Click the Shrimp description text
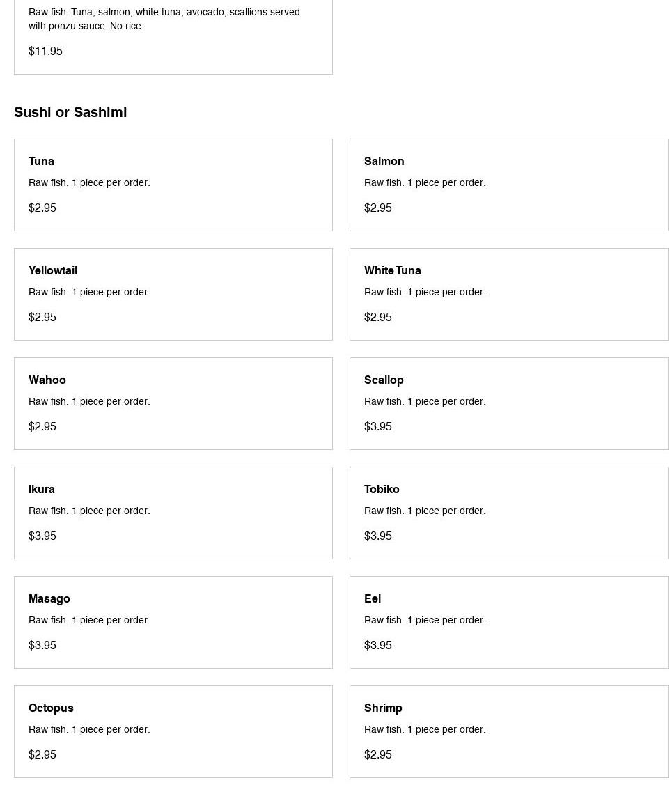Image resolution: width=672 pixels, height=785 pixels. [425, 729]
